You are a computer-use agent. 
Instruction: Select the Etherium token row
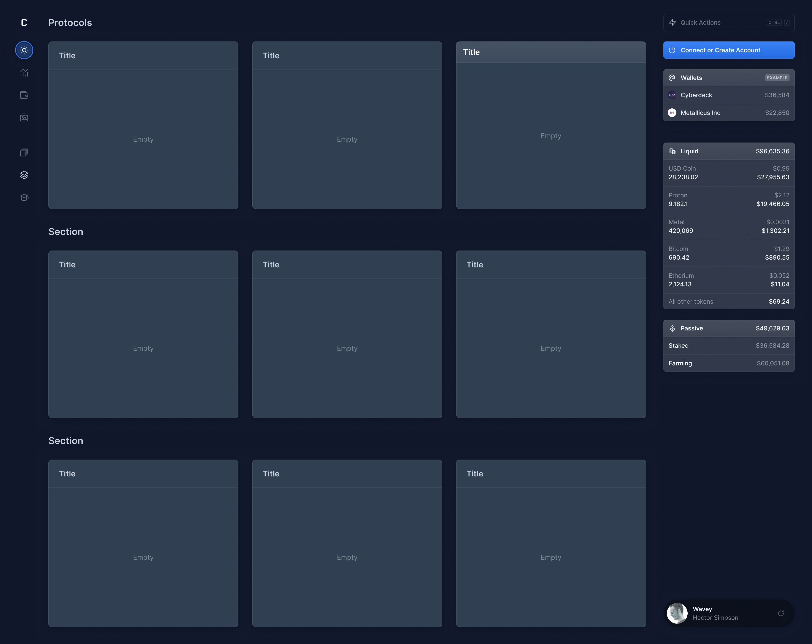[x=729, y=280]
